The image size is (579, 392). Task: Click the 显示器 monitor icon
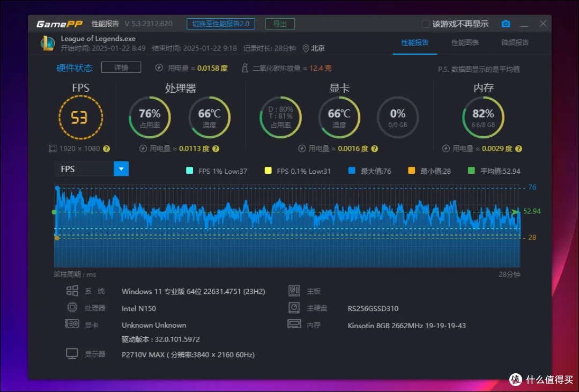(x=72, y=353)
